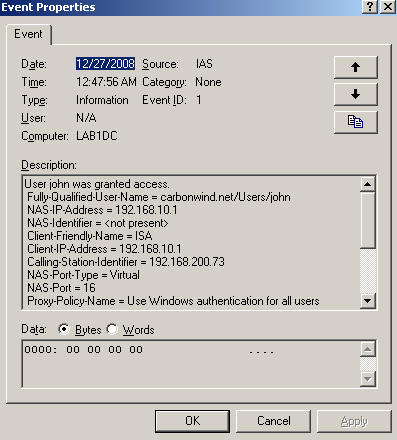
Task: Click Description scrollbar down arrow
Action: pos(368,301)
